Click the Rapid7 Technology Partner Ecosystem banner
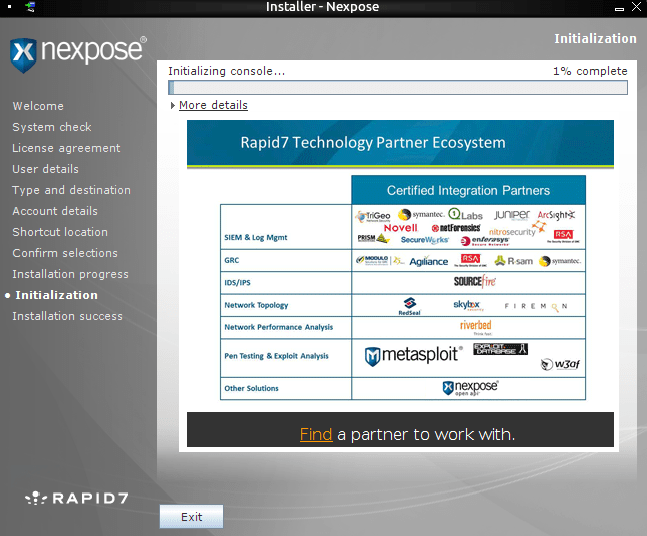Viewport: 647px width, 536px height. (x=400, y=143)
